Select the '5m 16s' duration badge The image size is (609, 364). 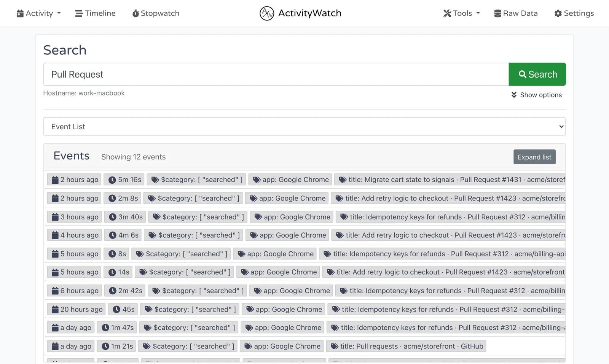(x=124, y=180)
